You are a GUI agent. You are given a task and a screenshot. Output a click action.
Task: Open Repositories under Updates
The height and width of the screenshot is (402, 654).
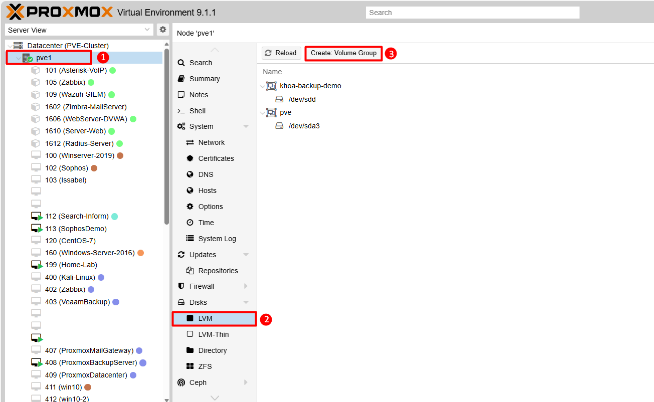[x=218, y=270]
